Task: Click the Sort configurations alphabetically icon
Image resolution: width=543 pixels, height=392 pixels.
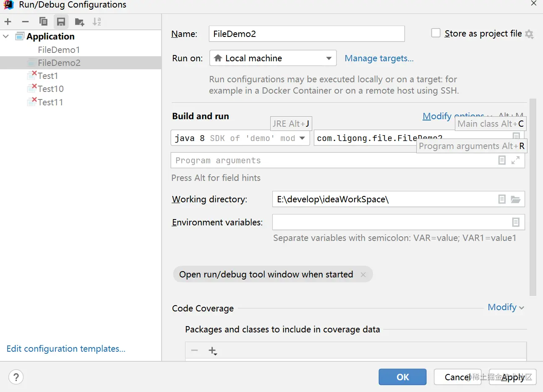Action: point(97,22)
